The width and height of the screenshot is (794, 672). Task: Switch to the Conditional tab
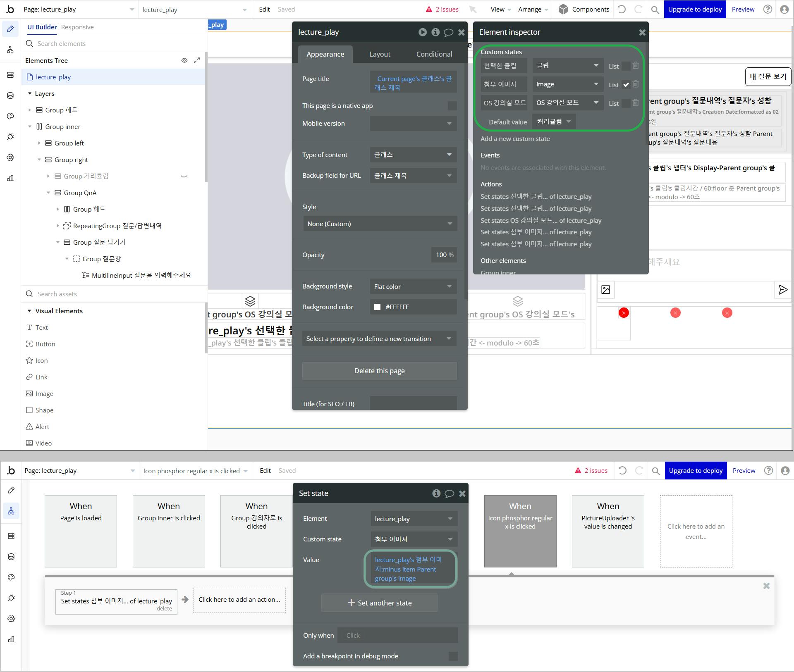(x=434, y=54)
